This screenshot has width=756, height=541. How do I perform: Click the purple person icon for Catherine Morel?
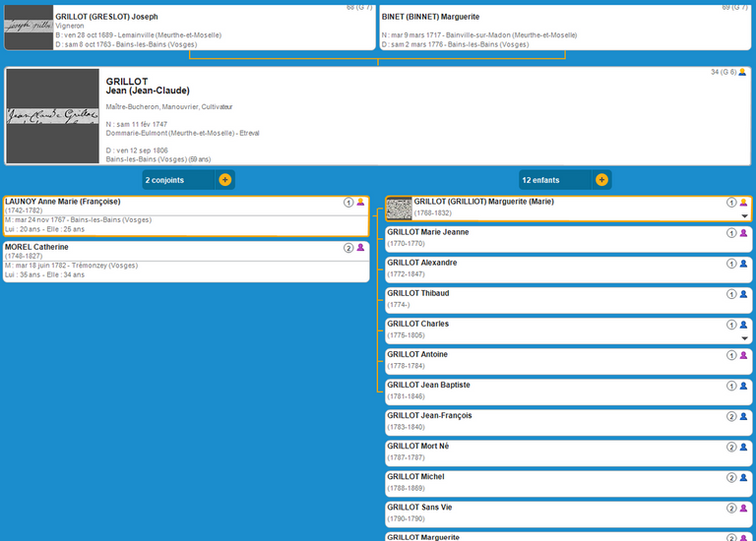click(360, 248)
